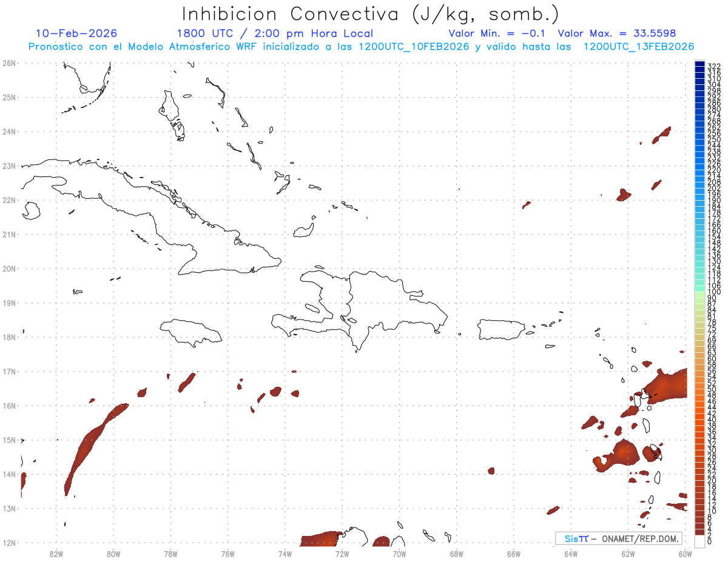
Task: Click the "64W" longitude label
Action: click(570, 553)
